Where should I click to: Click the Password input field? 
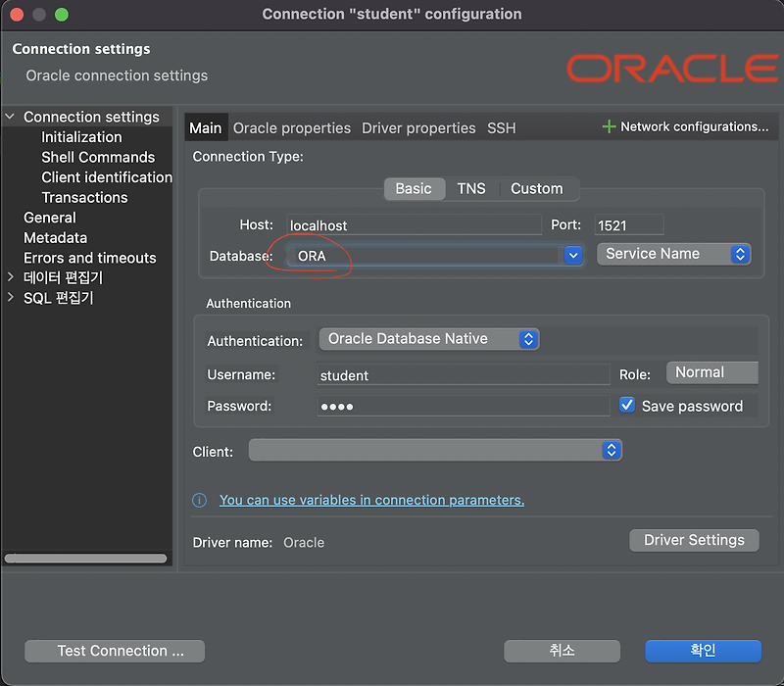point(463,406)
